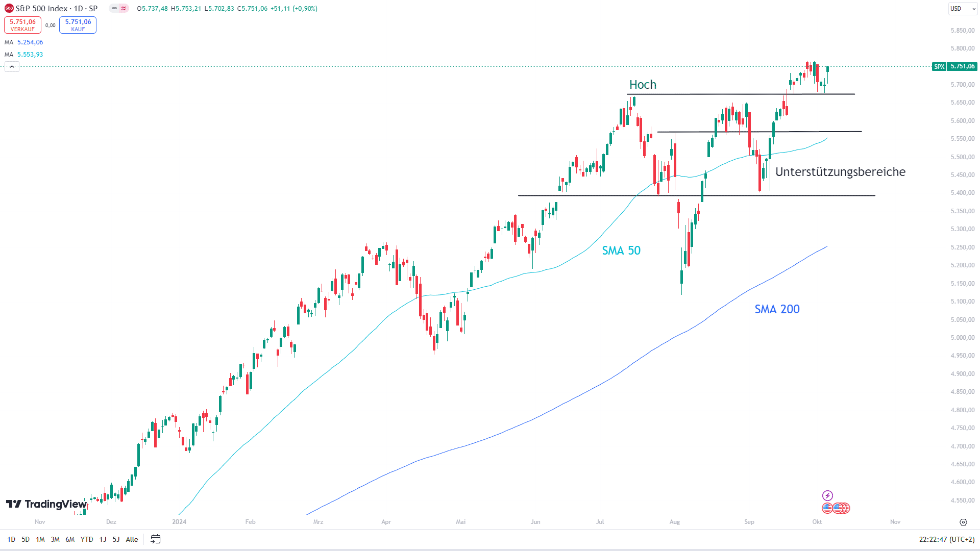Select the SMA 50 text label
This screenshot has width=980, height=551.
click(621, 251)
